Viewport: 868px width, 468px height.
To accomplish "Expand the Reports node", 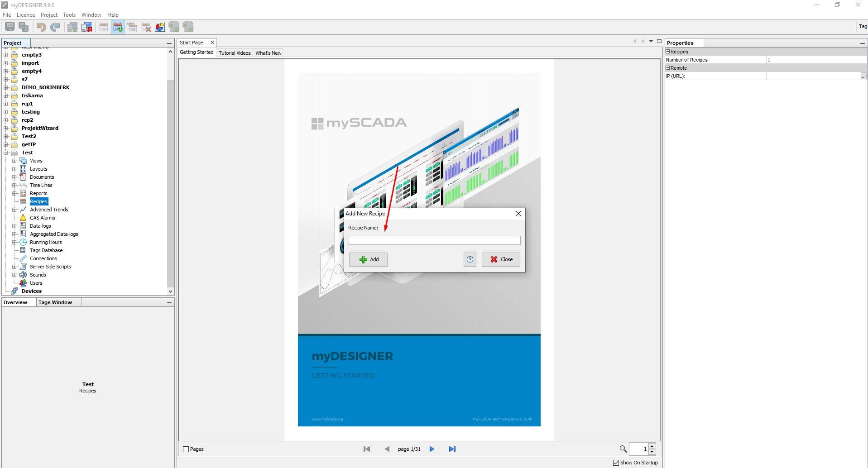I will [x=14, y=193].
